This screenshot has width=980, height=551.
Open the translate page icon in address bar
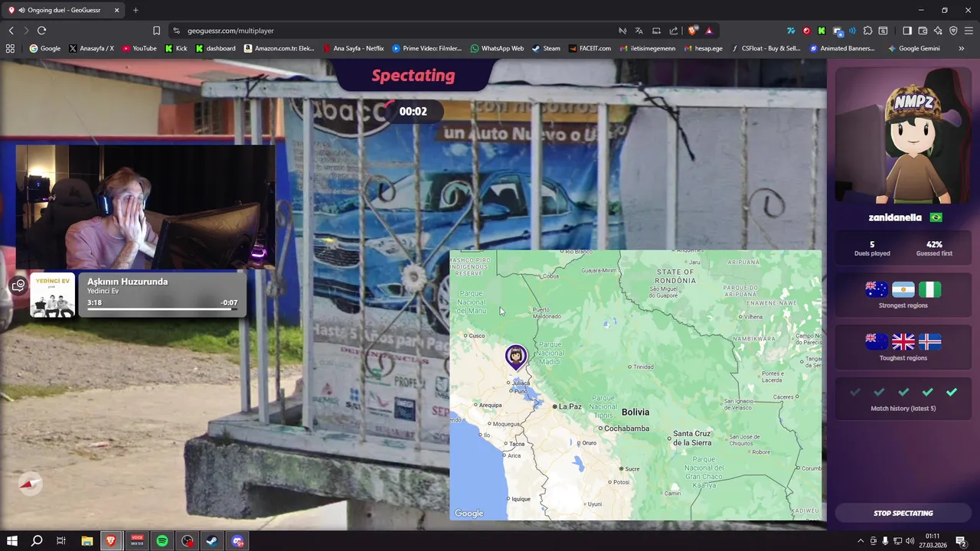[639, 31]
